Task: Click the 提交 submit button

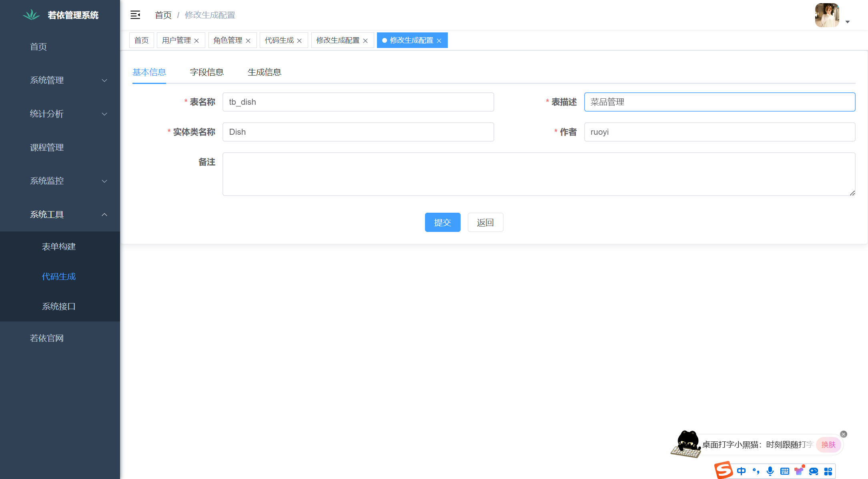Action: coord(442,222)
